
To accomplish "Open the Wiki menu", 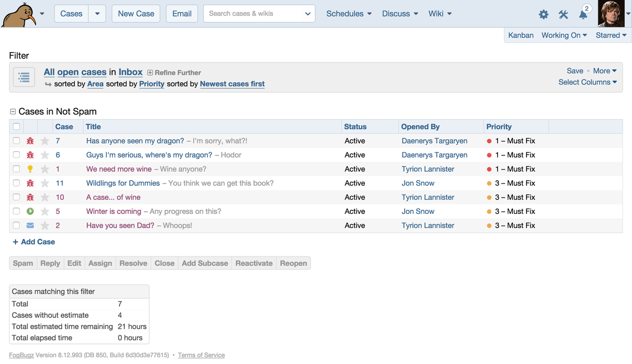I will tap(440, 14).
